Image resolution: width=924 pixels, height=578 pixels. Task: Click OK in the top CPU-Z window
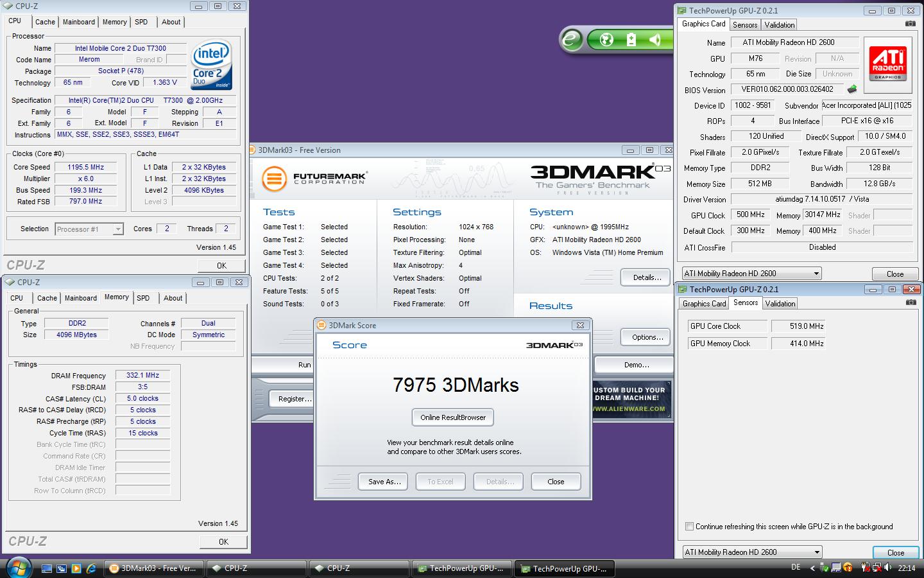(221, 265)
